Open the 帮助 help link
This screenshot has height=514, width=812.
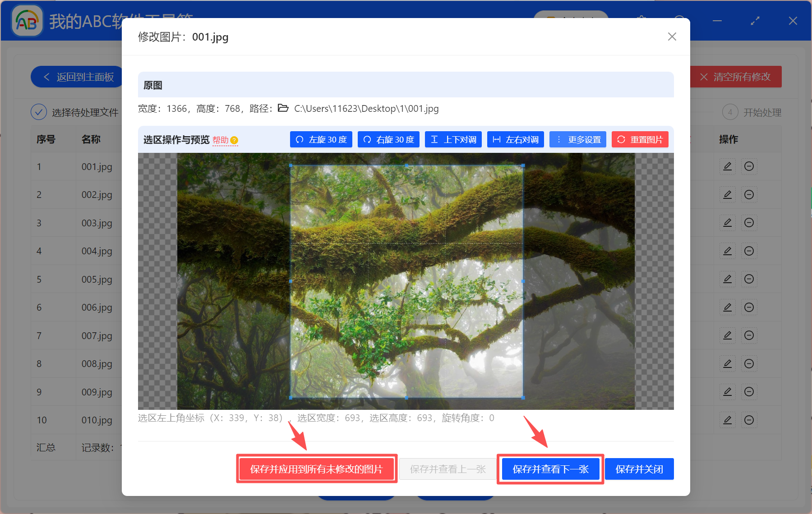(x=221, y=140)
